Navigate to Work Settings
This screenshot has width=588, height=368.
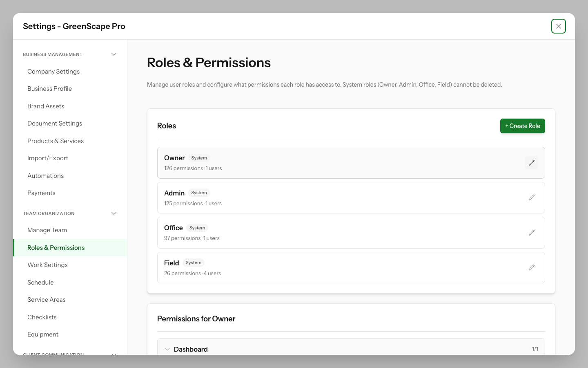coord(47,265)
